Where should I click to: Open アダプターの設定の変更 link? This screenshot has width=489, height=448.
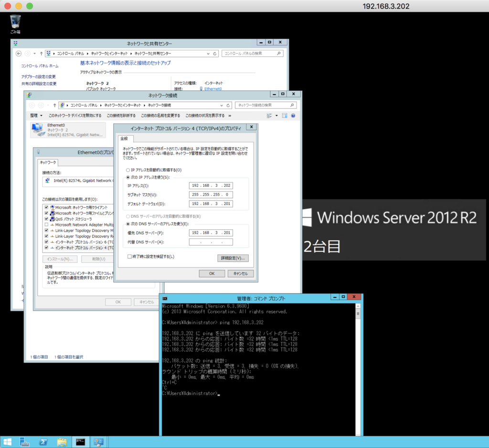click(x=38, y=77)
